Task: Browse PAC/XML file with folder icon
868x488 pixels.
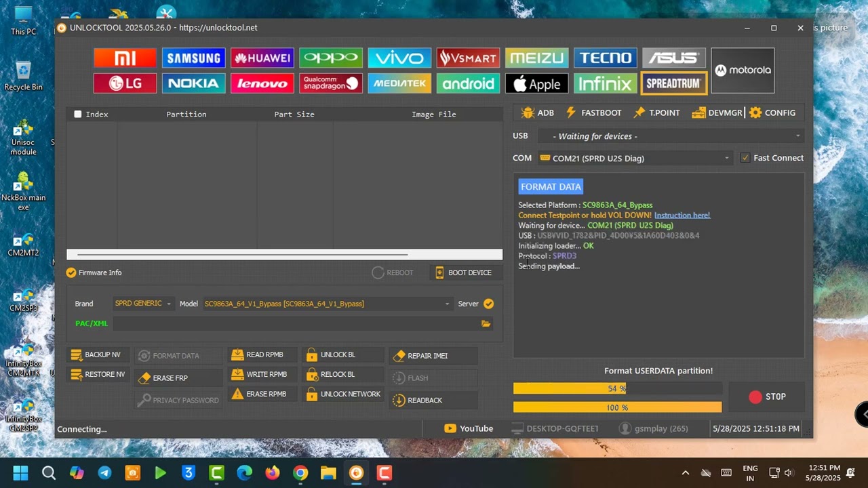Action: [x=486, y=323]
